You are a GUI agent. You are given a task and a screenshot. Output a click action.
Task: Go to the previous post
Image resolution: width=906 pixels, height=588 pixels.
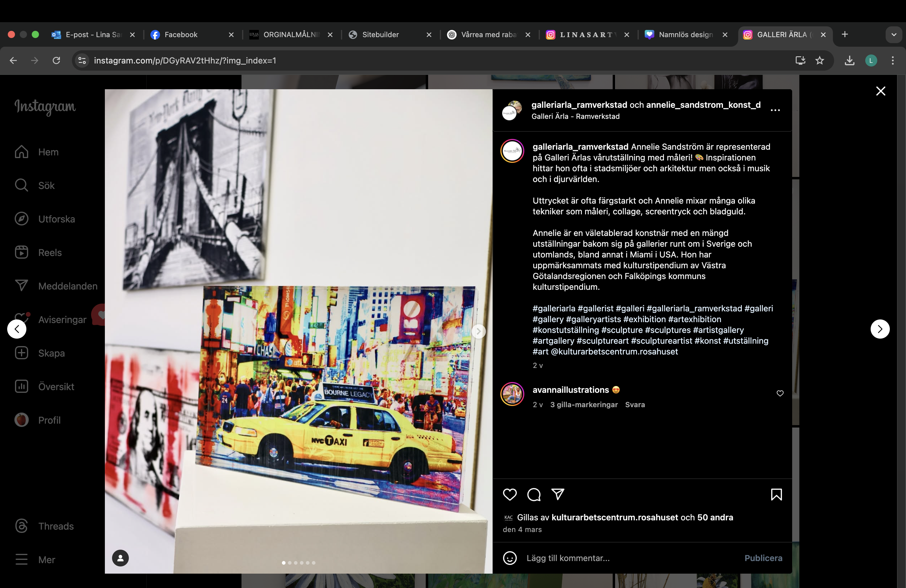17,329
